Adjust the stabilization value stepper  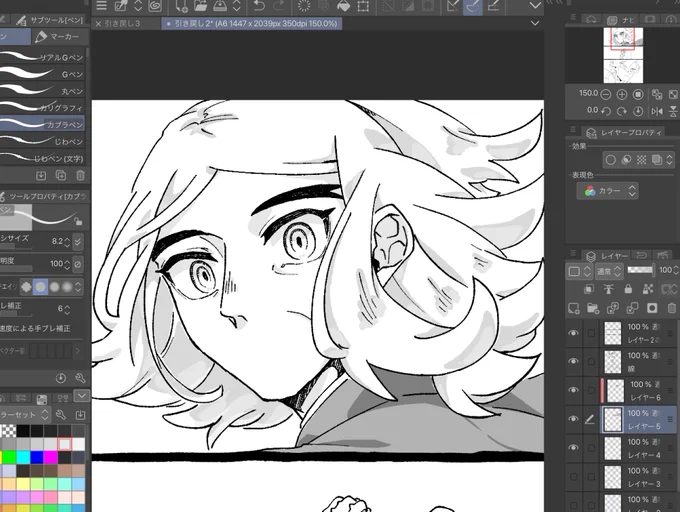(67, 309)
